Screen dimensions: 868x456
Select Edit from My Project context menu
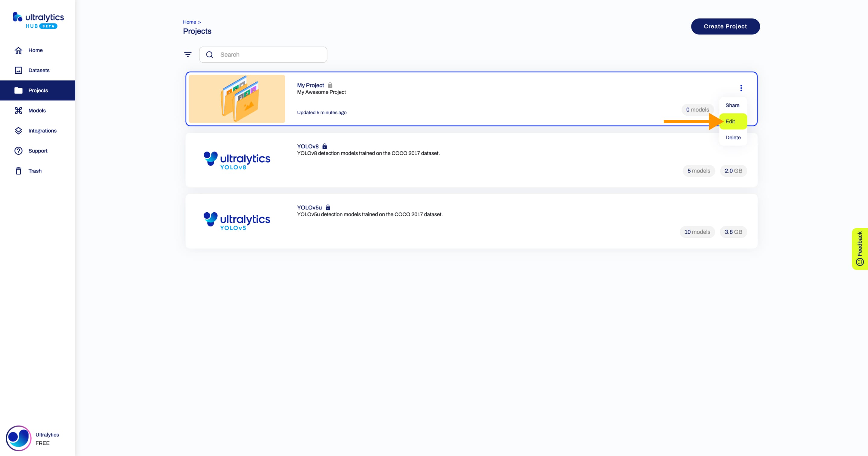pyautogui.click(x=732, y=121)
